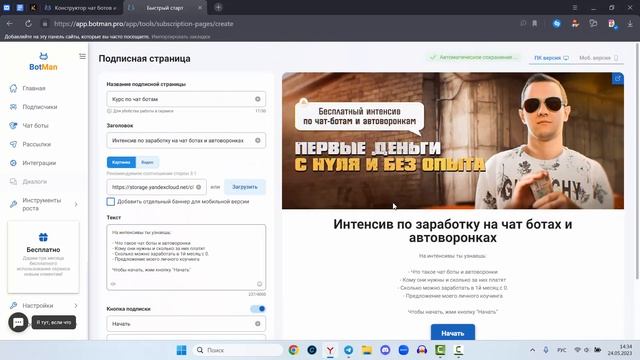Open Discord from taskbar

click(385, 350)
